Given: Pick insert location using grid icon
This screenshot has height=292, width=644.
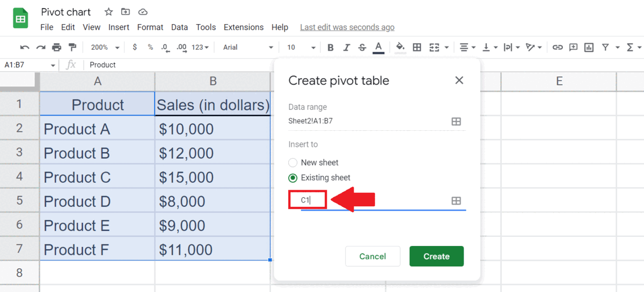Looking at the screenshot, I should click(456, 200).
